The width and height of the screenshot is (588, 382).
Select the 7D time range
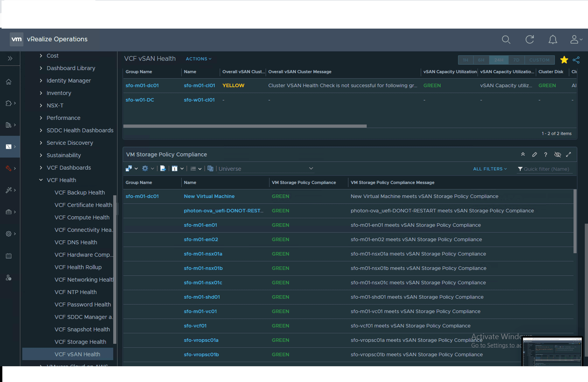[x=516, y=60]
